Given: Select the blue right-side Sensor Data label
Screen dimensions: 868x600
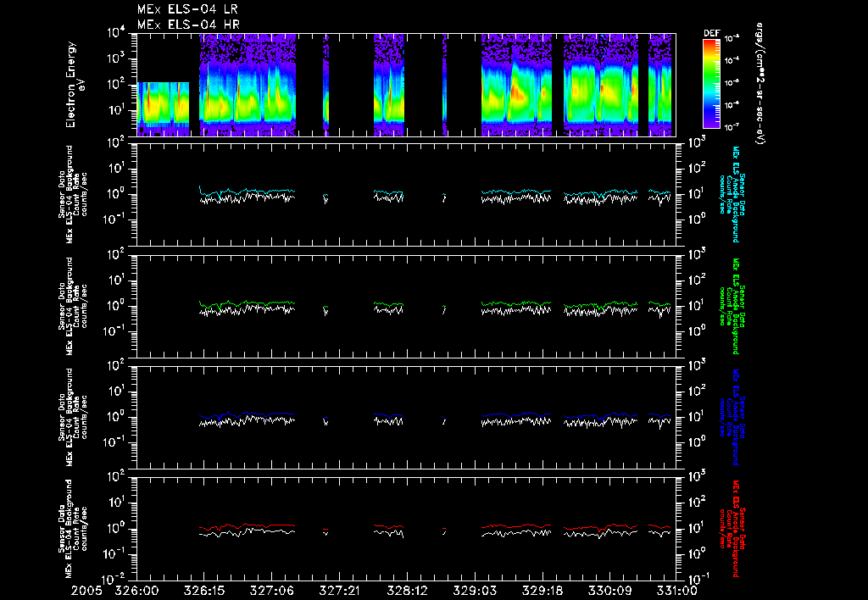Looking at the screenshot, I should pyautogui.click(x=732, y=417).
